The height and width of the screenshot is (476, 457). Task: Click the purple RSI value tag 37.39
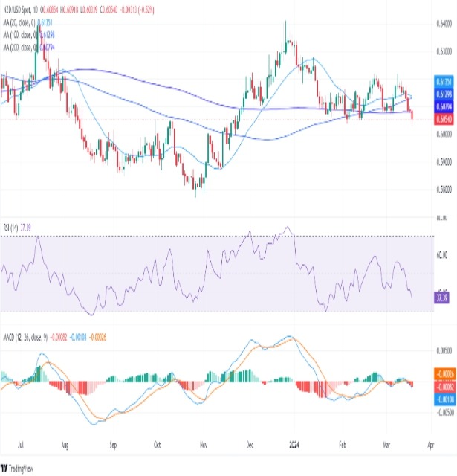(x=442, y=297)
